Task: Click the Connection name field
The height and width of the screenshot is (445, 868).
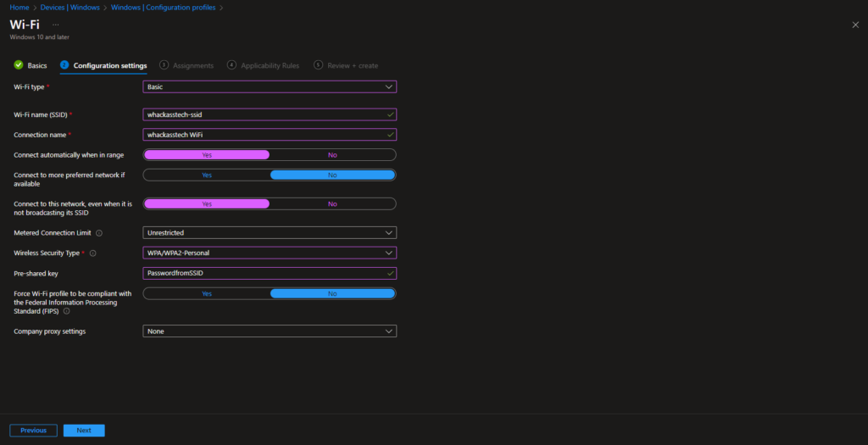Action: [x=270, y=135]
